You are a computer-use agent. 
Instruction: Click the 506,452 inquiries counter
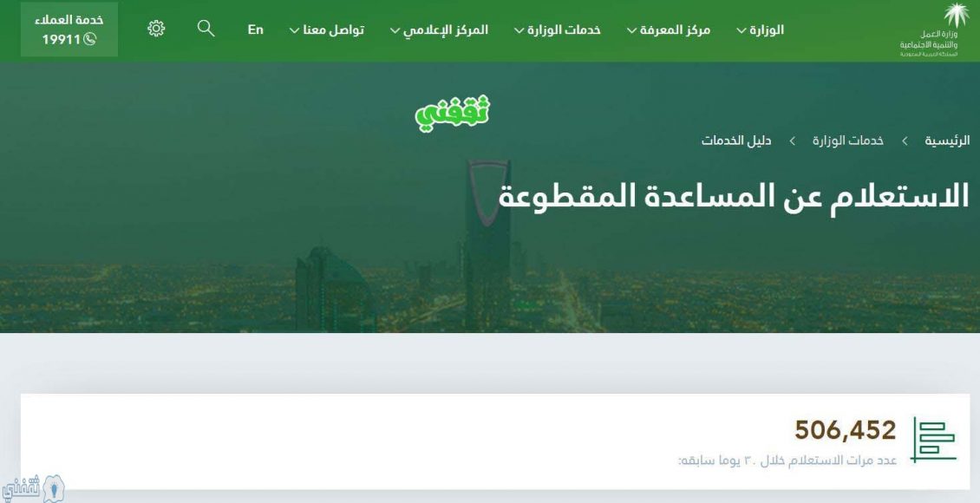pos(846,430)
